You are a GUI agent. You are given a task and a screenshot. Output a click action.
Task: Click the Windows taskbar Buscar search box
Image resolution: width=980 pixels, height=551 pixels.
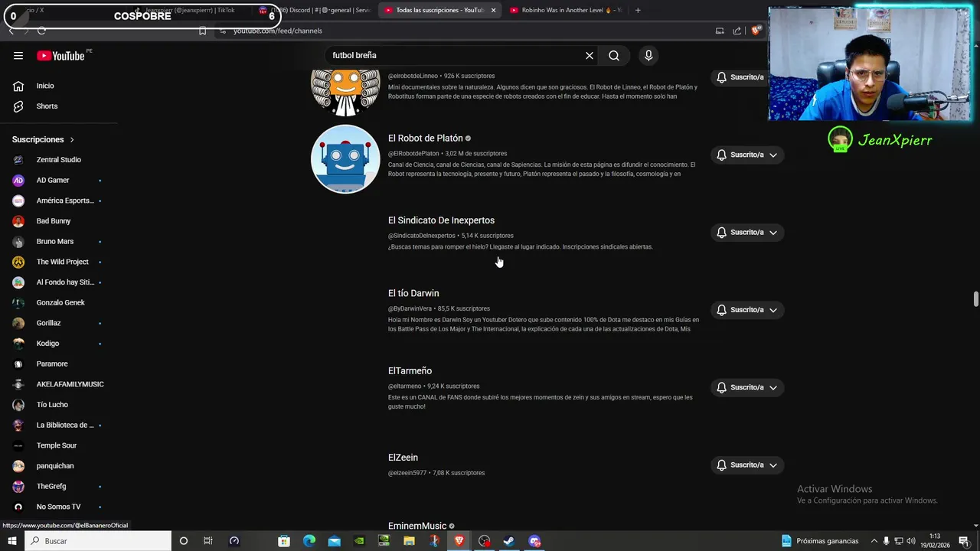96,541
